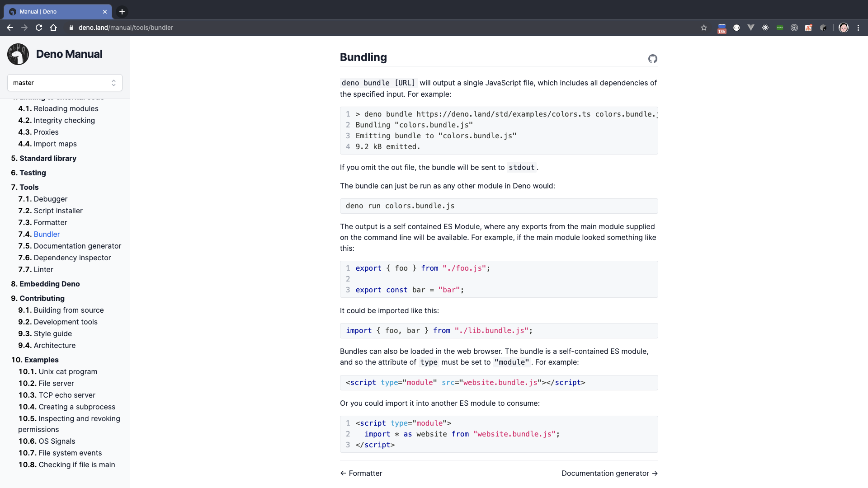Open the master version dropdown
The image size is (868, 488).
[65, 83]
